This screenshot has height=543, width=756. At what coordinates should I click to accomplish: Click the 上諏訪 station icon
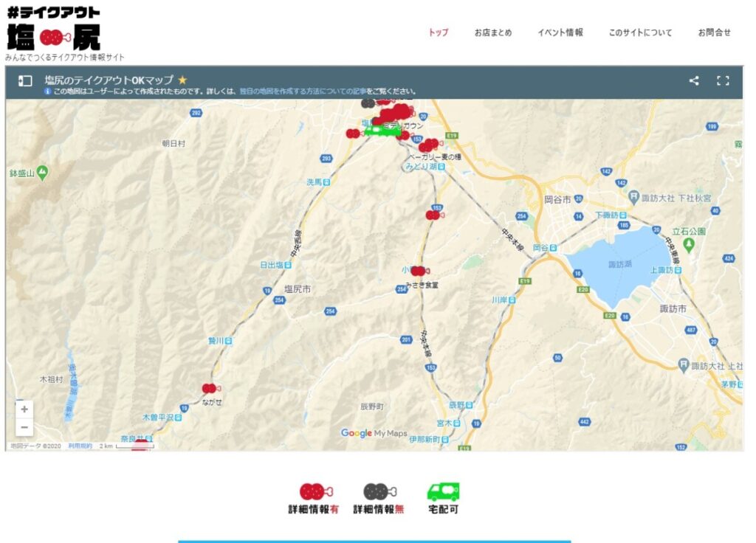pos(678,270)
